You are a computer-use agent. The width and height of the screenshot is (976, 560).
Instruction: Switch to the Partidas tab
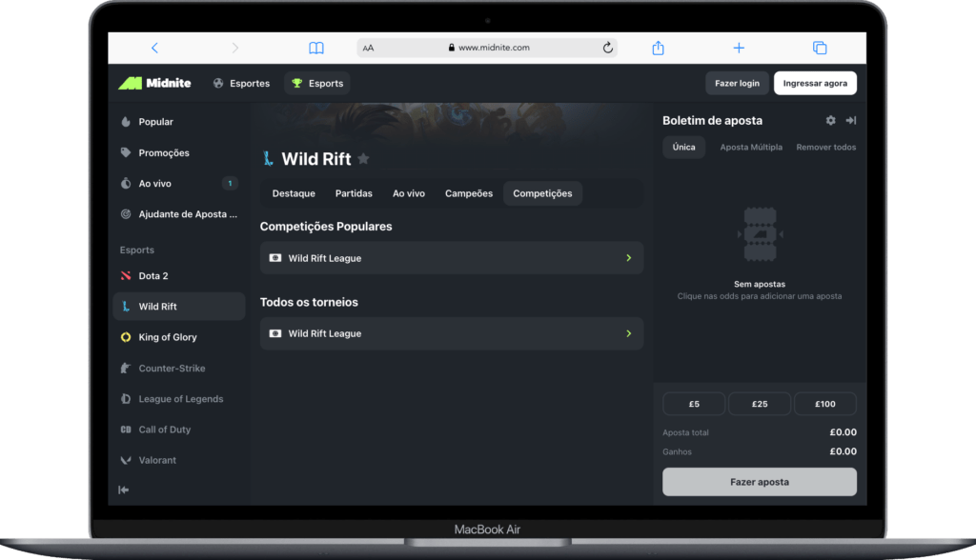pyautogui.click(x=354, y=193)
